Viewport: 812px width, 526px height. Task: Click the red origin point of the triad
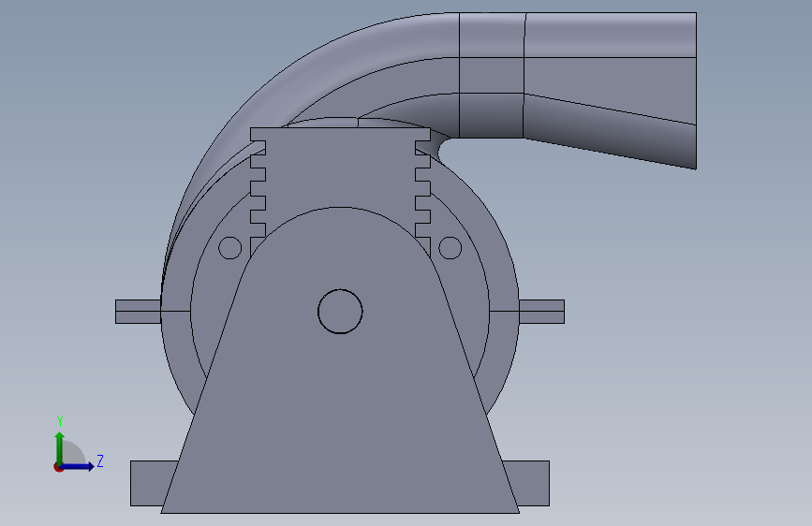coord(58,467)
